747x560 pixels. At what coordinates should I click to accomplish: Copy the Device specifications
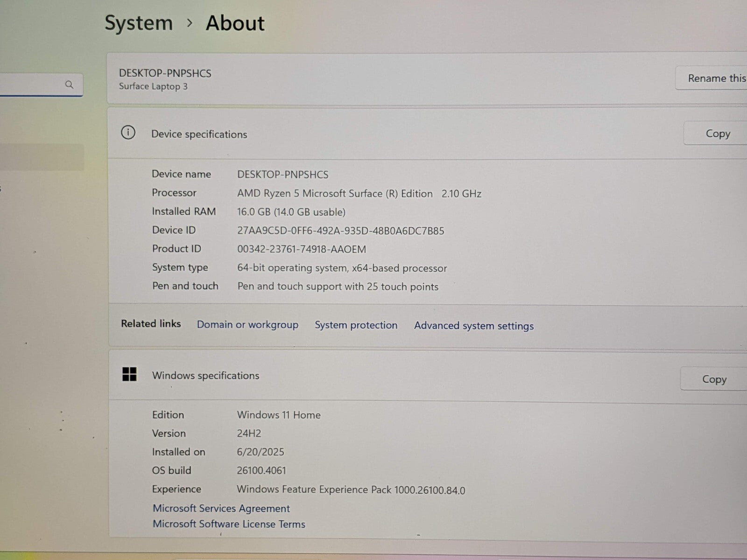717,134
